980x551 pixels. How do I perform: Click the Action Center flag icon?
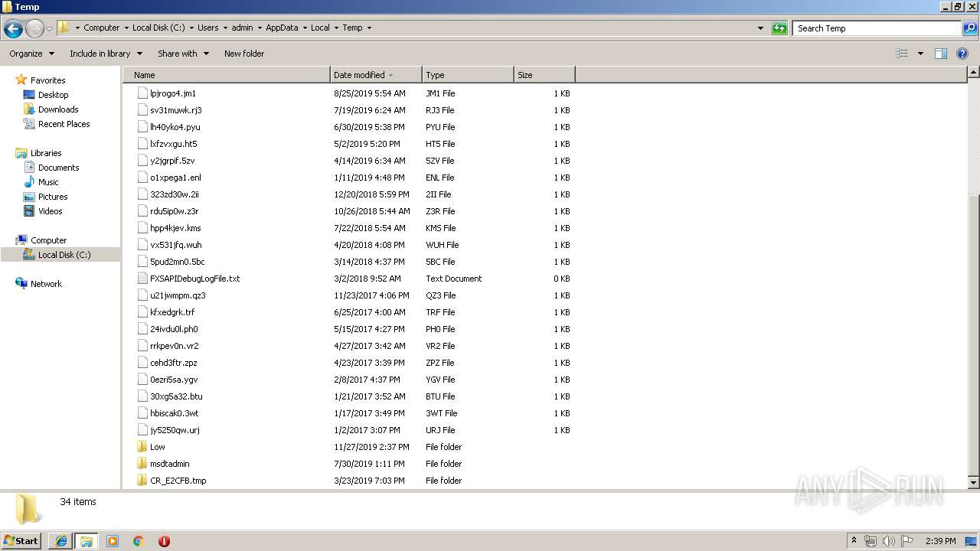tap(907, 541)
